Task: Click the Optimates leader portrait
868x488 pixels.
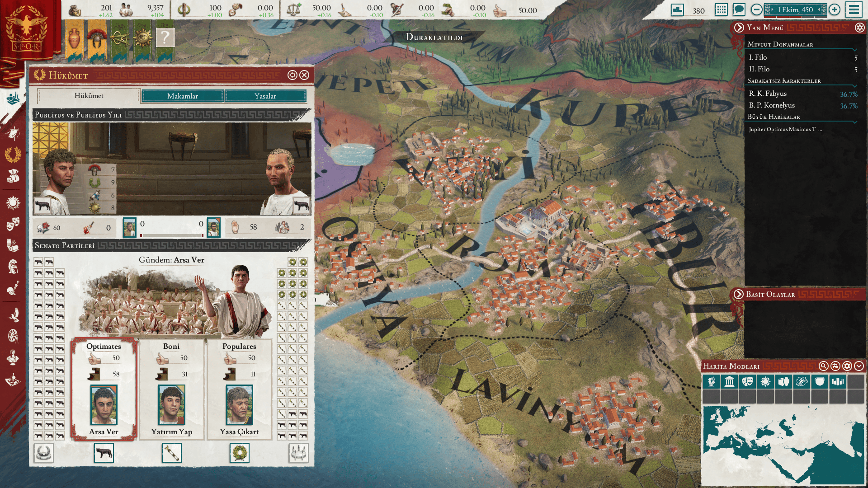Action: 104,405
